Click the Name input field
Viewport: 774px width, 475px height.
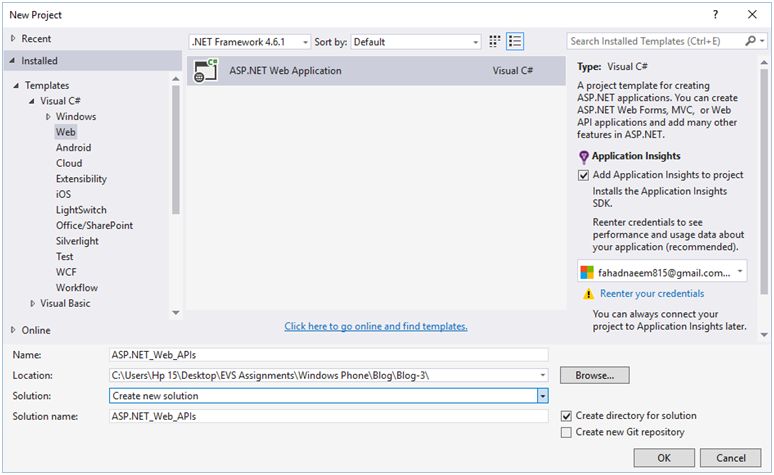(x=328, y=355)
